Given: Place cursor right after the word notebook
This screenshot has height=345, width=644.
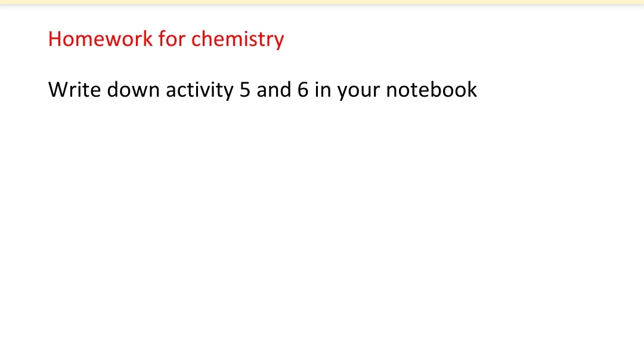Looking at the screenshot, I should [x=478, y=90].
